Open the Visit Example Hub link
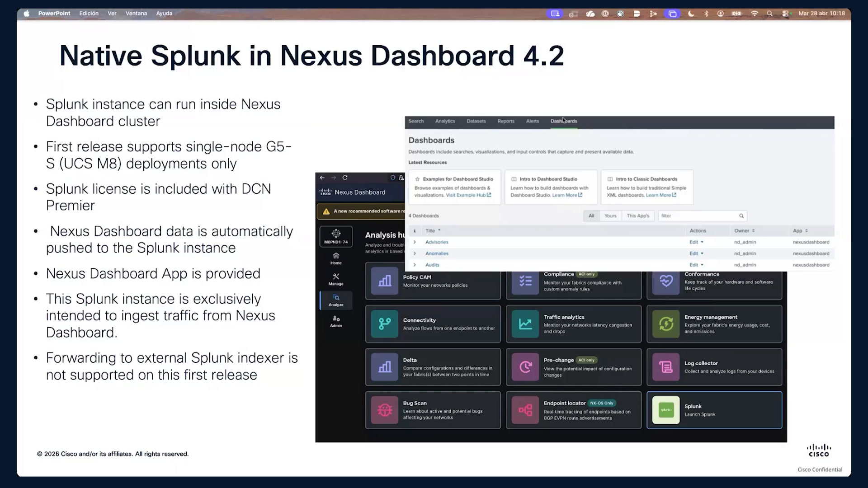Screen dimensions: 868x488 (x=468, y=195)
